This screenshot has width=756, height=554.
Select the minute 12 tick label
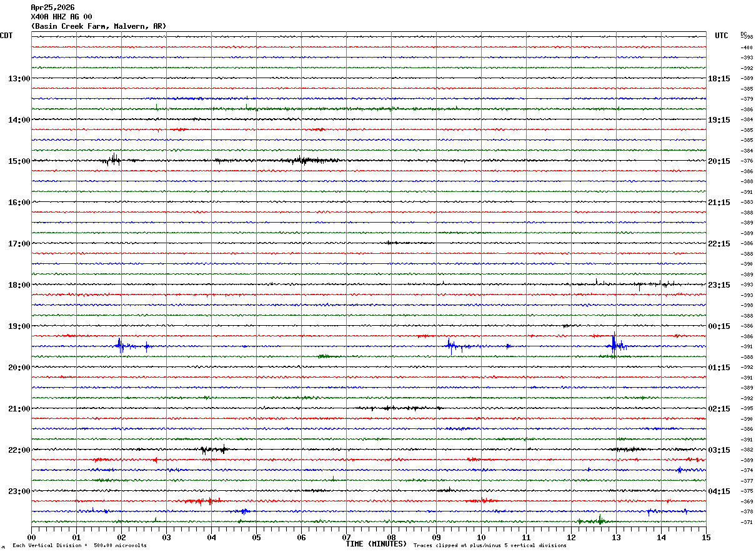[x=571, y=537]
